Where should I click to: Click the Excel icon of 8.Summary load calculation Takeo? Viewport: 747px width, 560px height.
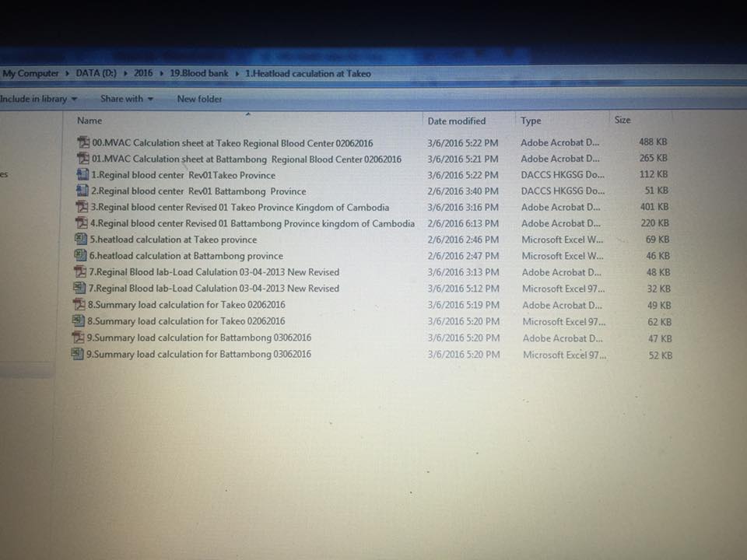point(79,321)
